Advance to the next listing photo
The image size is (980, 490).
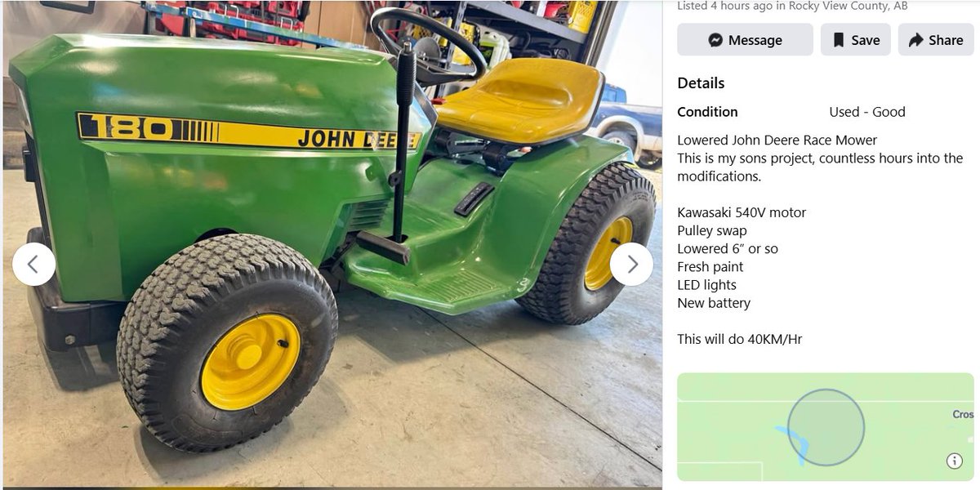point(631,264)
